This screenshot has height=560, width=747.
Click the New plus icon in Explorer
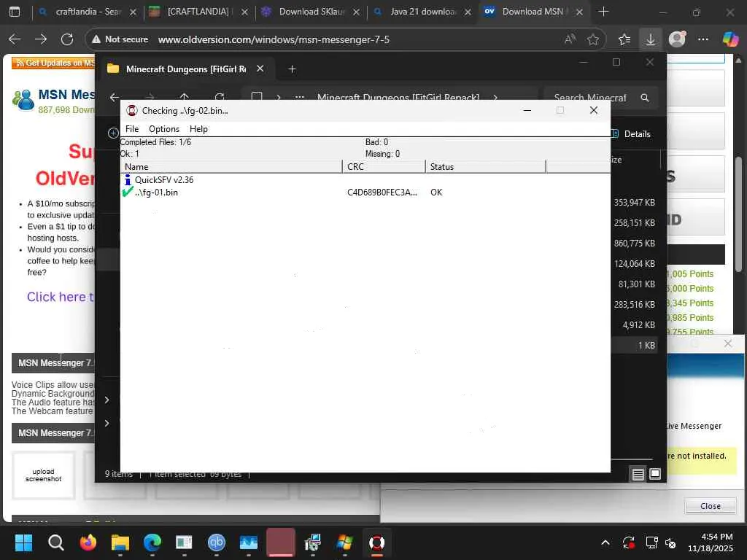113,133
